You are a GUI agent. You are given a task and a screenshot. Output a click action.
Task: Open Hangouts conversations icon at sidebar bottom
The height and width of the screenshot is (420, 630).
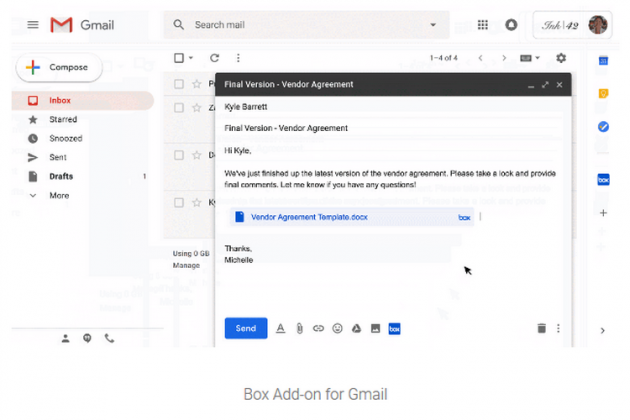point(87,338)
